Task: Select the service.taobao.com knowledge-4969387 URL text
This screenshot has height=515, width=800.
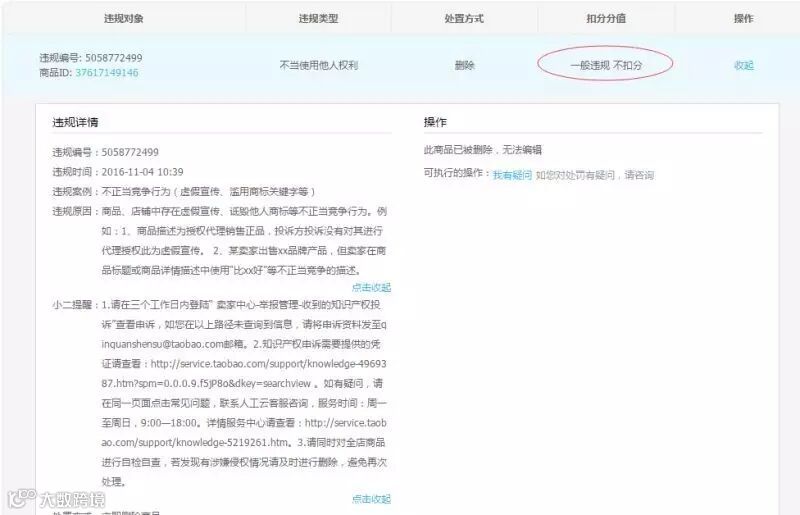Action: tap(244, 374)
